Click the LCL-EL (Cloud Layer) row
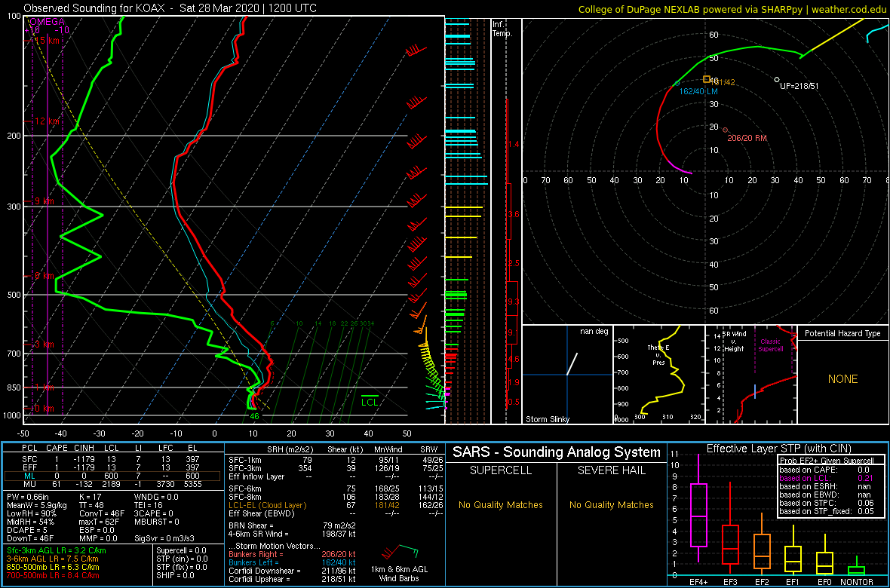Screen dimensions: 890x588 tap(336, 505)
